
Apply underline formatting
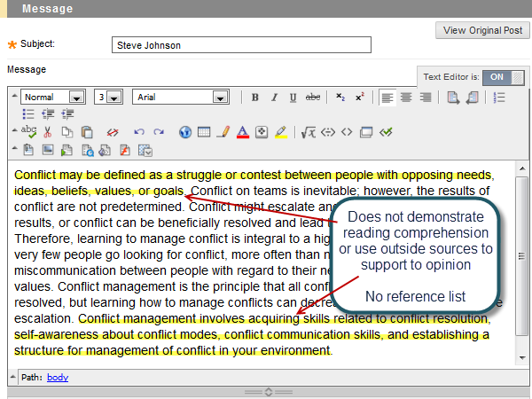(291, 98)
